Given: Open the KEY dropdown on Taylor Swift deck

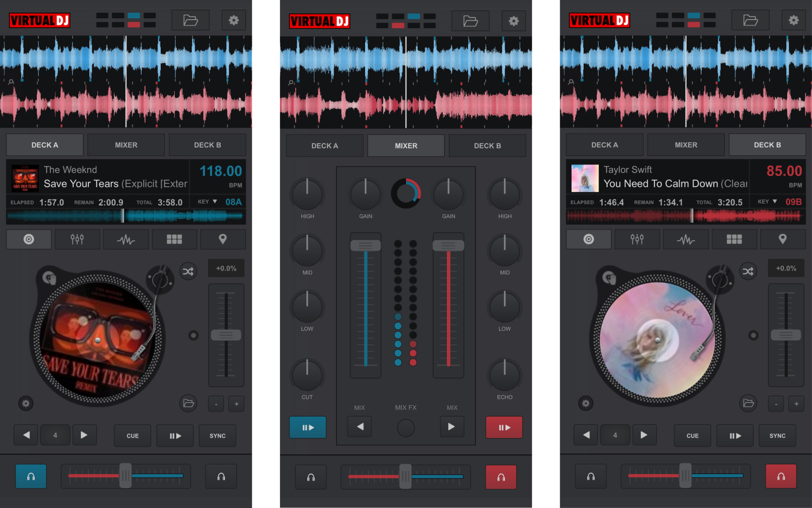Looking at the screenshot, I should coord(767,202).
